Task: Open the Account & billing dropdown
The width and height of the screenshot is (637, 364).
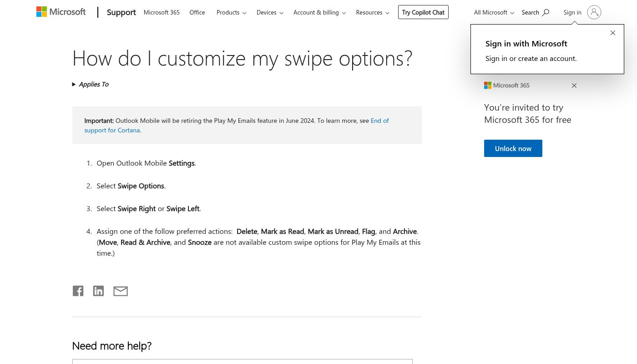Action: tap(319, 12)
